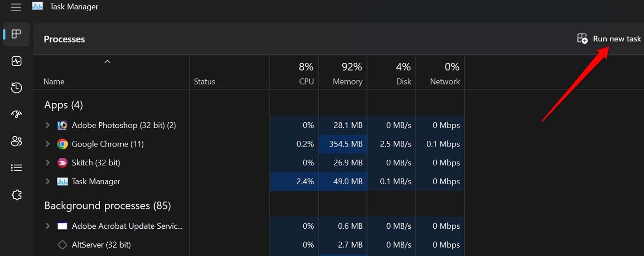The image size is (644, 256).
Task: Expand the Task Manager process group
Action: tap(47, 181)
